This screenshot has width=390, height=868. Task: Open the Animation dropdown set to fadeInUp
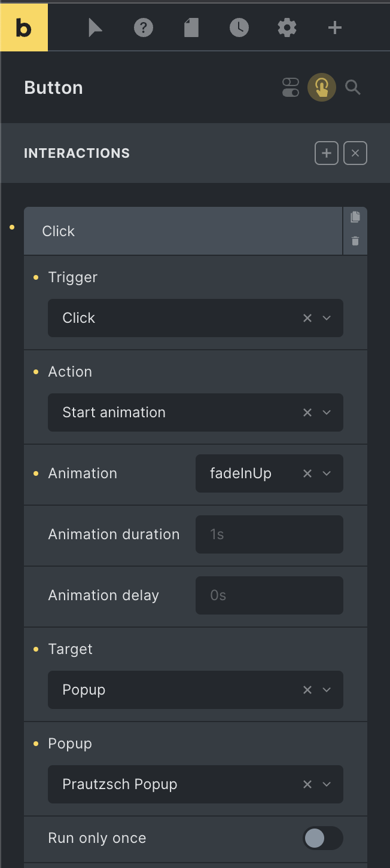[x=269, y=473]
